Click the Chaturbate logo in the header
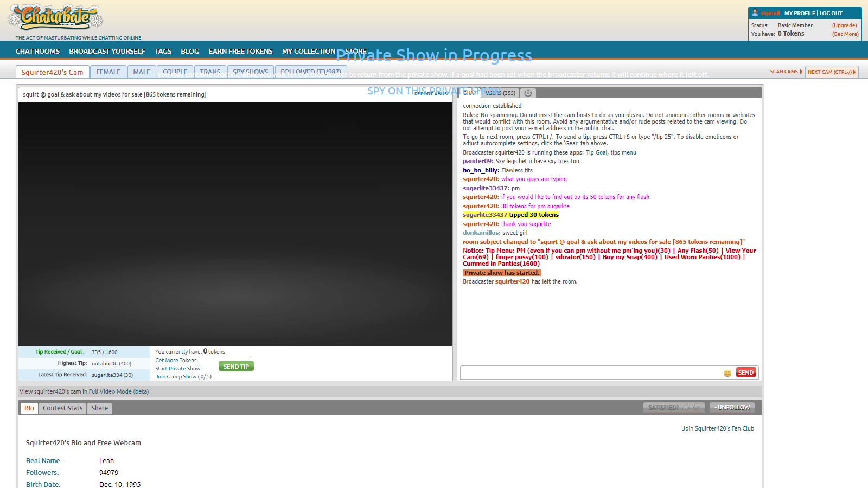Screen dimensions: 868x488 click(55, 17)
